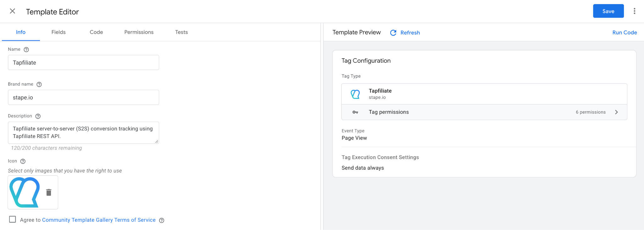Open the three-dot more options menu
This screenshot has height=230, width=644.
click(634, 11)
